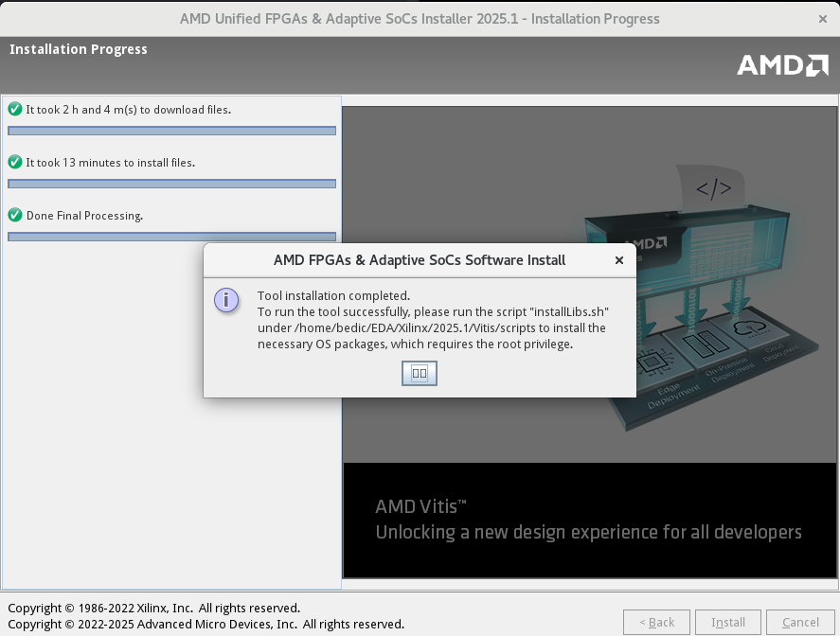Close the Software Install dialog

[x=619, y=260]
